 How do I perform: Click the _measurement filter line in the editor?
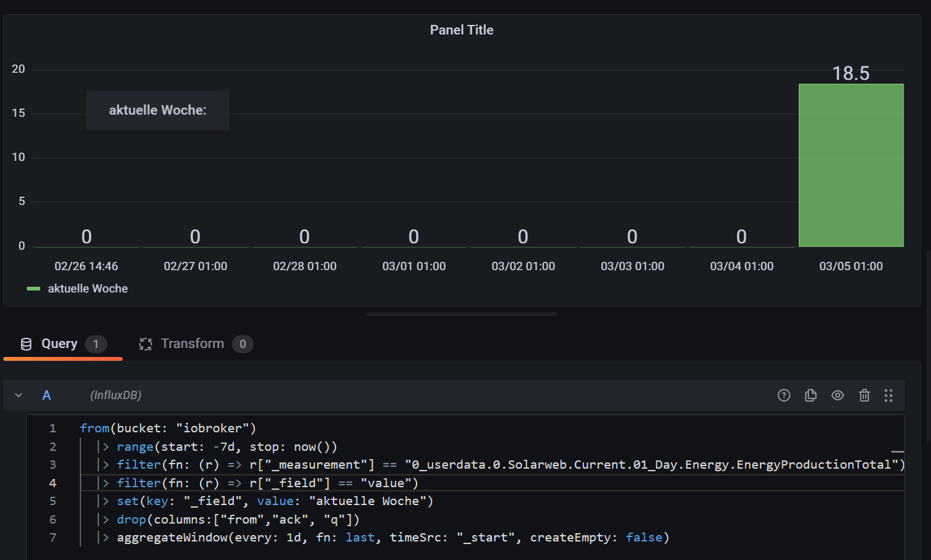click(x=501, y=465)
